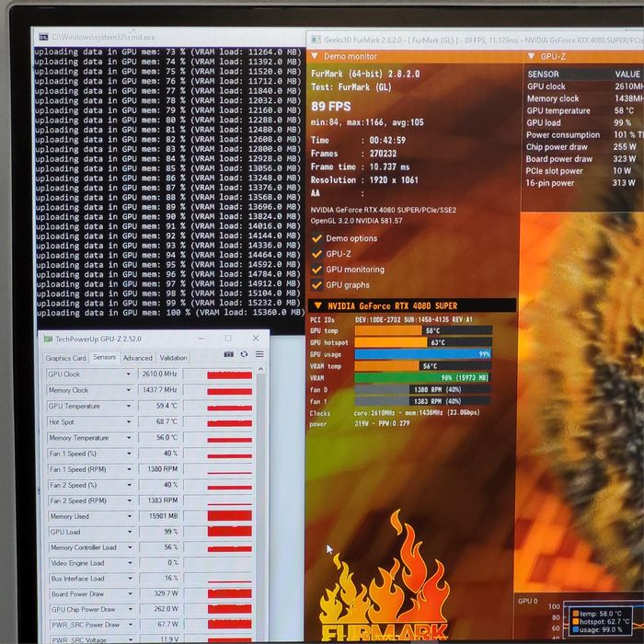Open the GPU Clock sensor dropdown
The height and width of the screenshot is (644, 644).
coord(129,374)
